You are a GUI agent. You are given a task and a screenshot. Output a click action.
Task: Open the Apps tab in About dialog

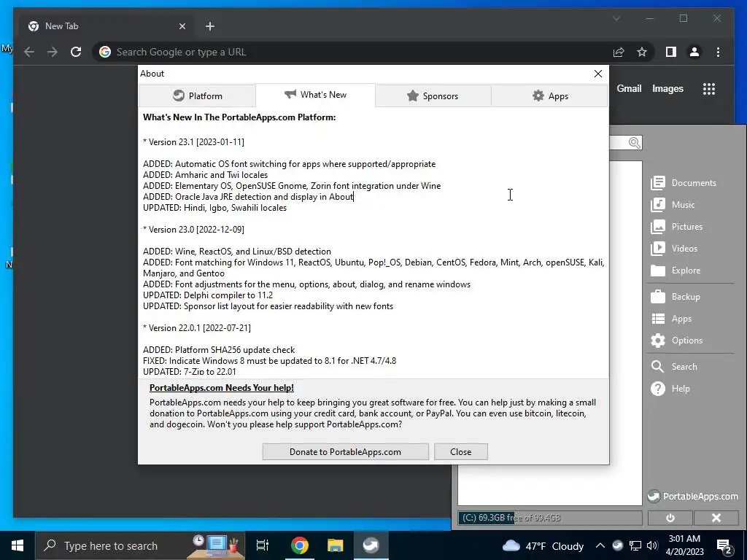550,96
